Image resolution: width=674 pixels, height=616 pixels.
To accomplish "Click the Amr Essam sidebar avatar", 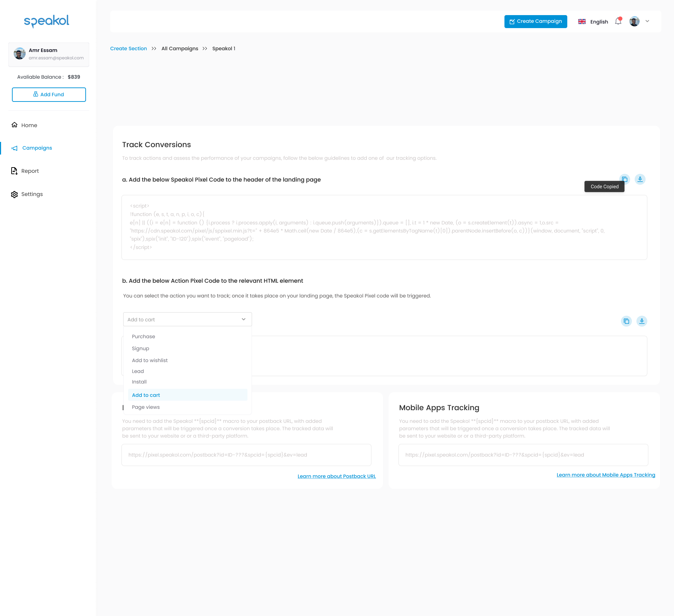I will point(20,54).
